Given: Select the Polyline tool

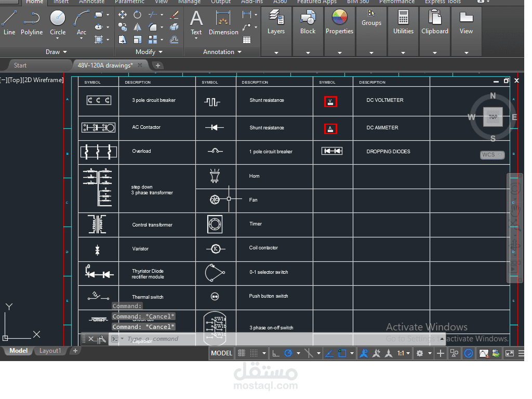Looking at the screenshot, I should (x=32, y=23).
